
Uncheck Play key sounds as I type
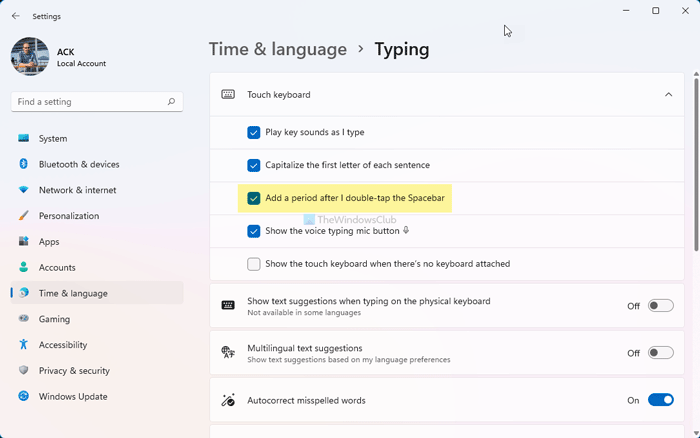[x=254, y=132]
